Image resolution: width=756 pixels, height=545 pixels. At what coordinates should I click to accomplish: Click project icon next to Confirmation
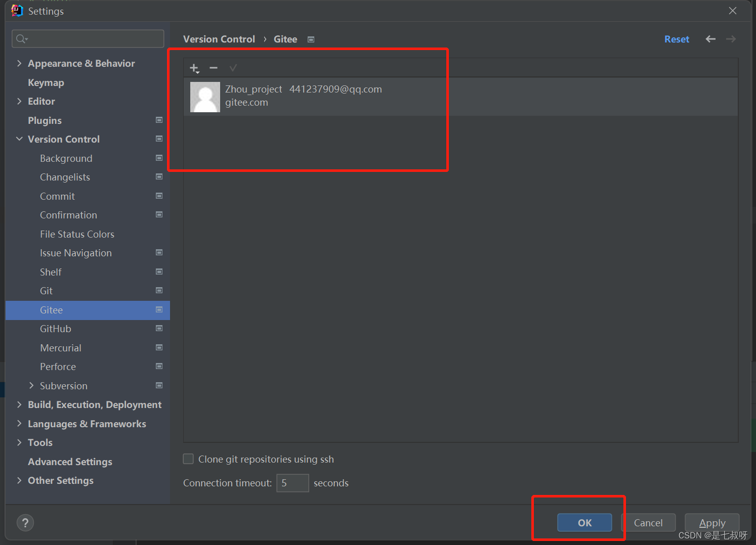tap(159, 214)
